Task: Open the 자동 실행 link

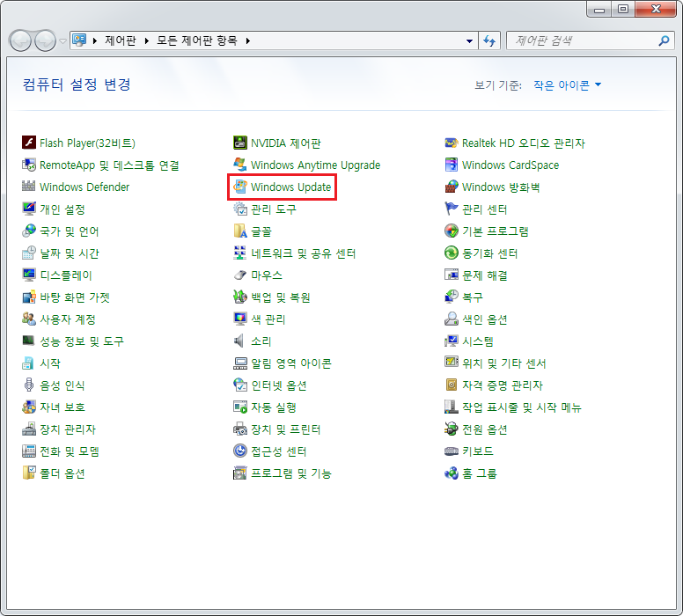Action: [273, 407]
